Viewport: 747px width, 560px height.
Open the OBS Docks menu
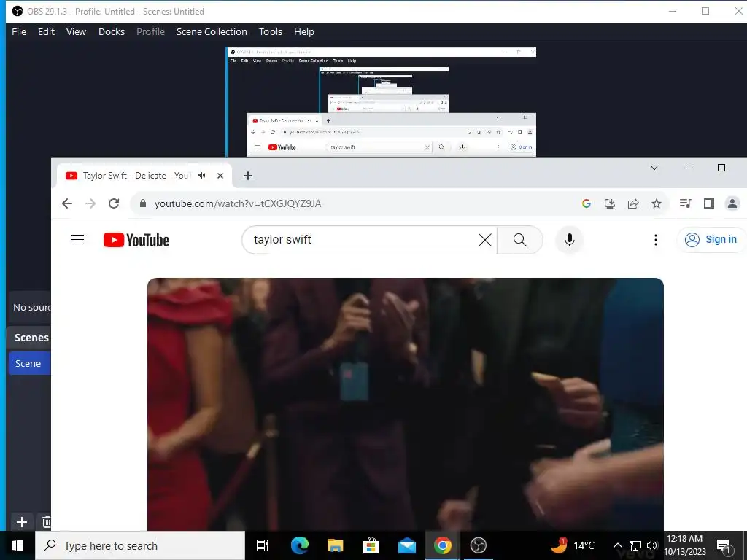[x=112, y=32]
